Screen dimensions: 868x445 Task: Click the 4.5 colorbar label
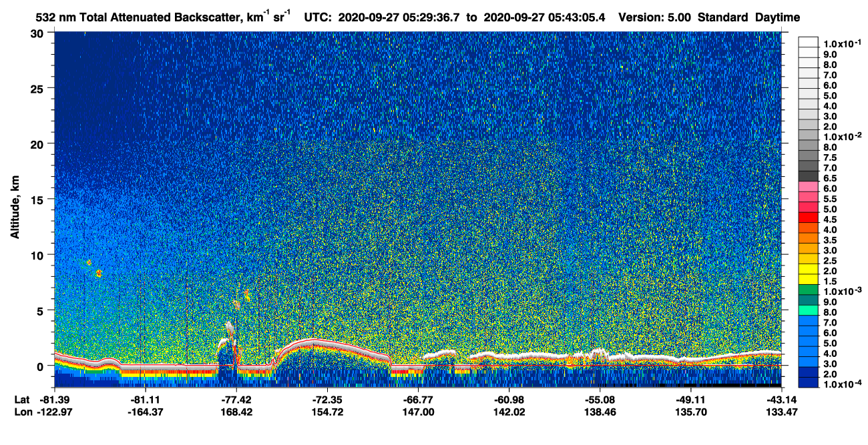coord(830,219)
